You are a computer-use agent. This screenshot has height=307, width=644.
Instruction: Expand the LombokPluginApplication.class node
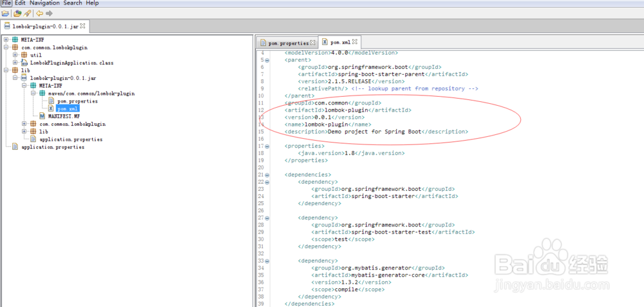15,63
